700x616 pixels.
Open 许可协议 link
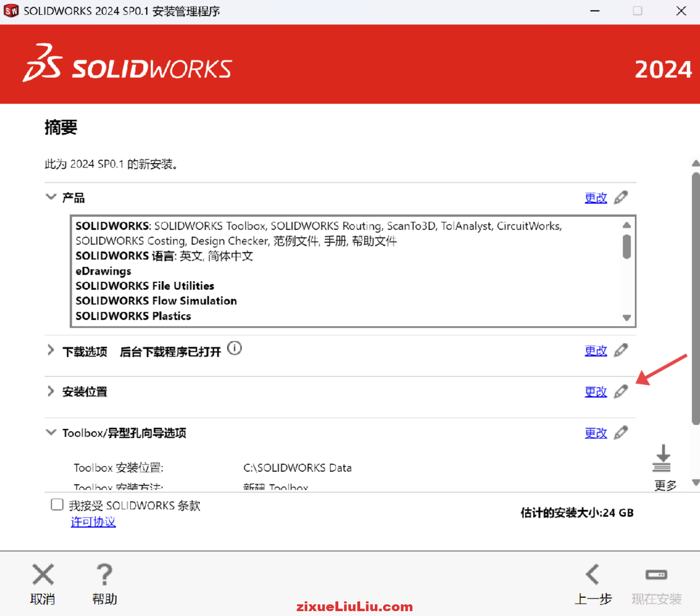pyautogui.click(x=93, y=521)
